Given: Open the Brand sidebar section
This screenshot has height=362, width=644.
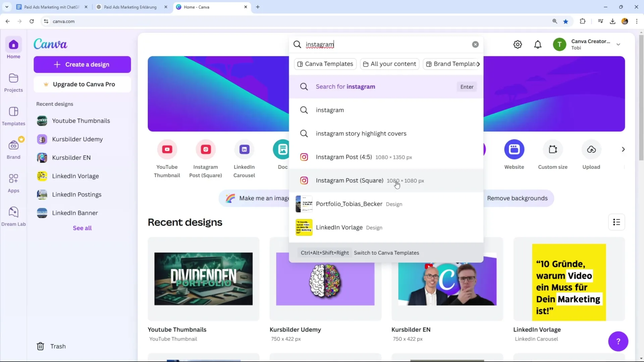Looking at the screenshot, I should click(x=13, y=149).
